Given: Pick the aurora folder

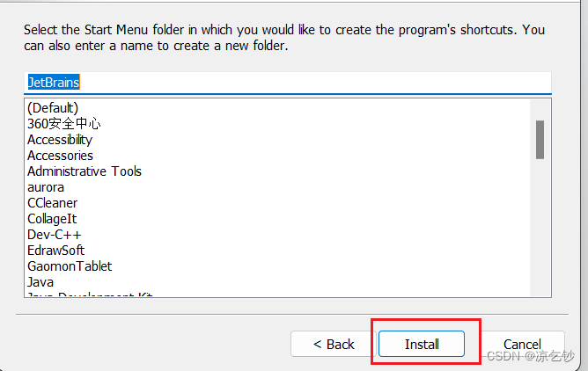Looking at the screenshot, I should tap(46, 187).
